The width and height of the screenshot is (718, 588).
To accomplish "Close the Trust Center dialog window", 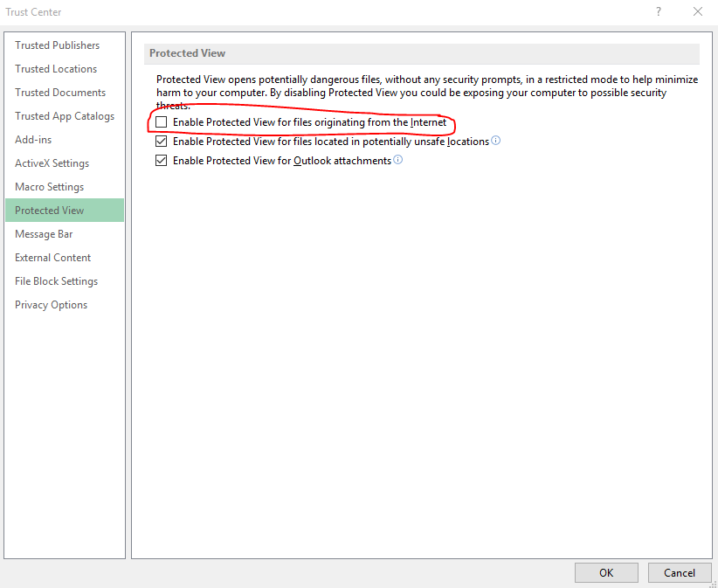I will (x=697, y=12).
